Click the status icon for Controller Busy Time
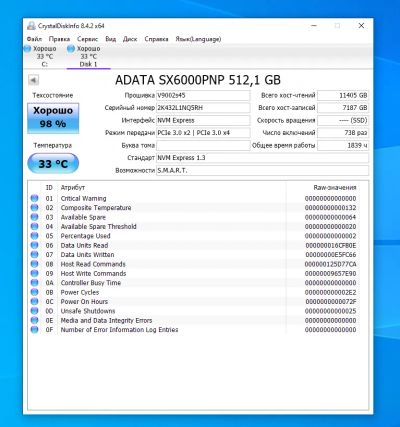Viewport: 400px width, 427px height. pos(34,283)
